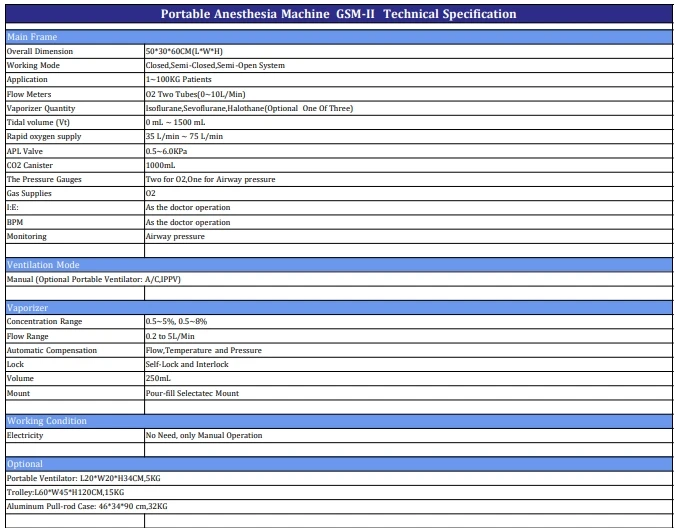Click 'O2 Two Tubes(0~10L/Min)' value

[195, 94]
